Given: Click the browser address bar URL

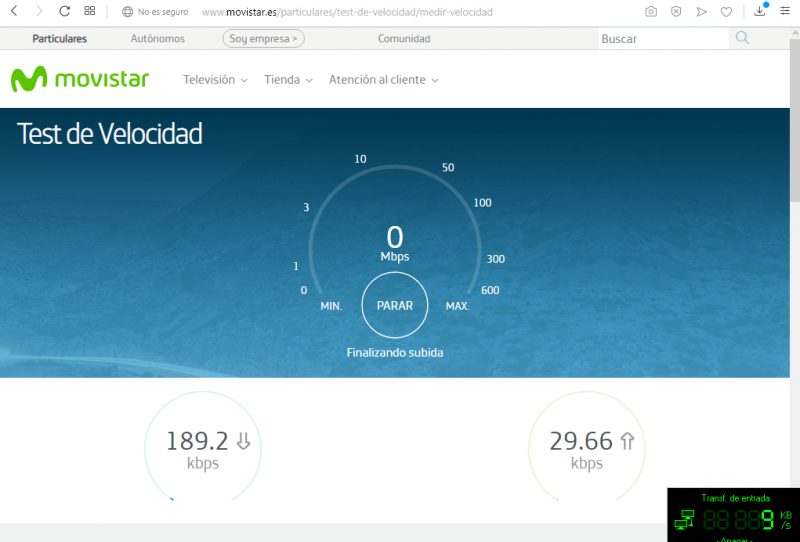Looking at the screenshot, I should pyautogui.click(x=347, y=12).
